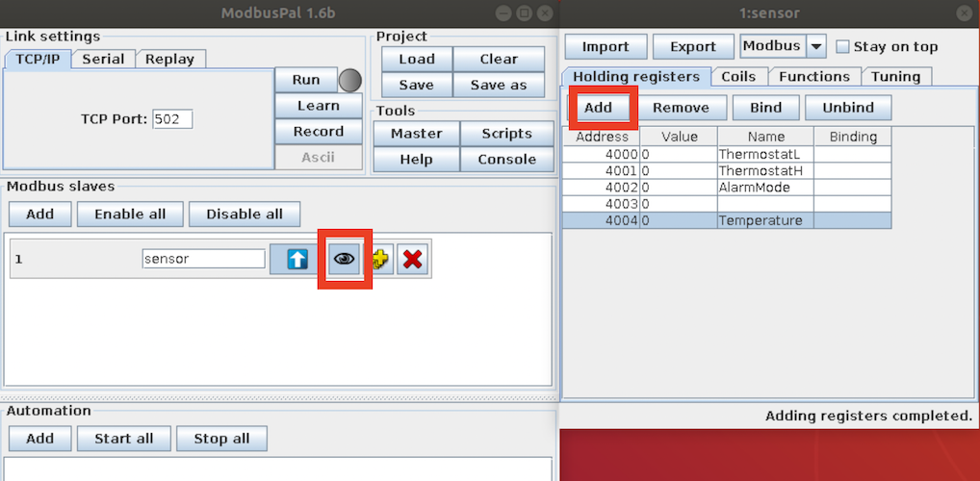Viewport: 980px width, 481px height.
Task: Click the Enable all slaves button
Action: (x=130, y=215)
